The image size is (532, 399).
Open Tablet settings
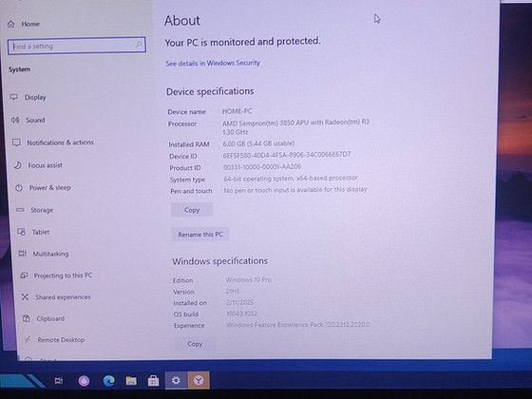click(x=33, y=232)
